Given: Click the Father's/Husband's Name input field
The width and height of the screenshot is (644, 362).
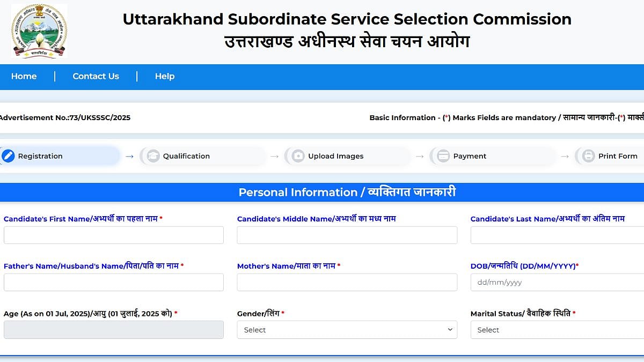Looking at the screenshot, I should [114, 282].
